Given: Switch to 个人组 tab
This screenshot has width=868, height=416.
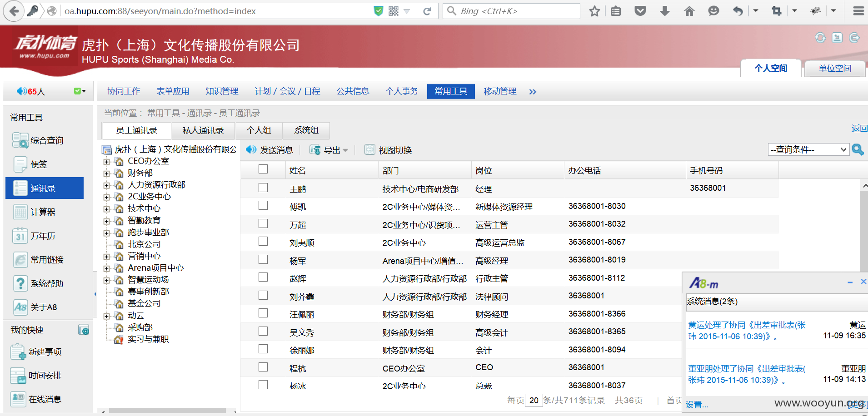Looking at the screenshot, I should click(259, 130).
